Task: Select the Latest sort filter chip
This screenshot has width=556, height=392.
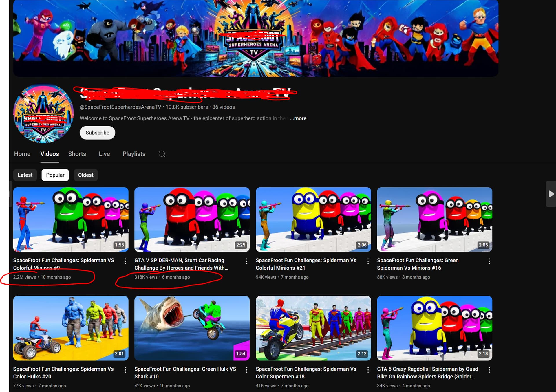Action: coord(25,175)
